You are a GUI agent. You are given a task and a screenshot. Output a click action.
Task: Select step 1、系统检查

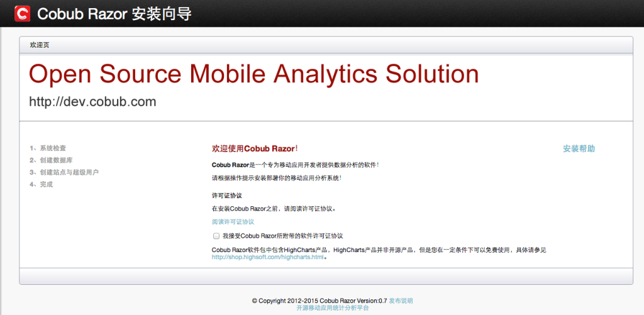coord(48,148)
